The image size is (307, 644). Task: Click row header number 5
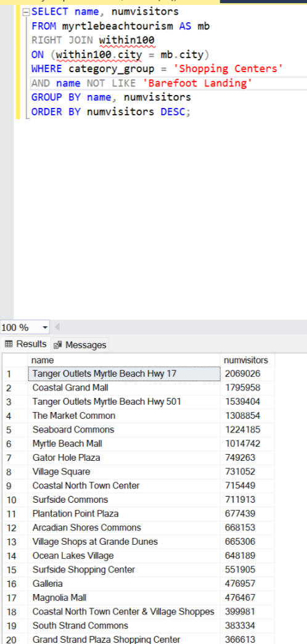[x=15, y=429]
